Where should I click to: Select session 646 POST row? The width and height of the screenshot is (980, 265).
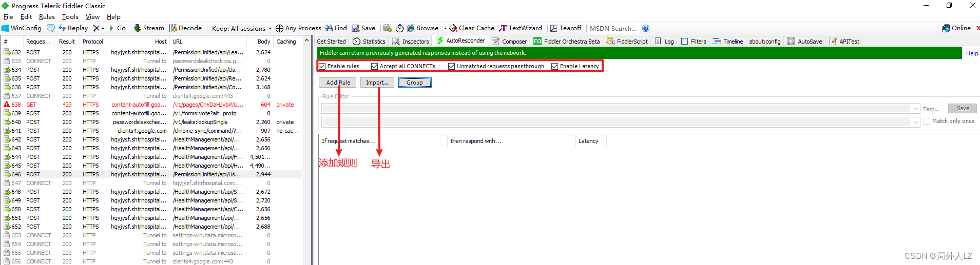(152, 174)
